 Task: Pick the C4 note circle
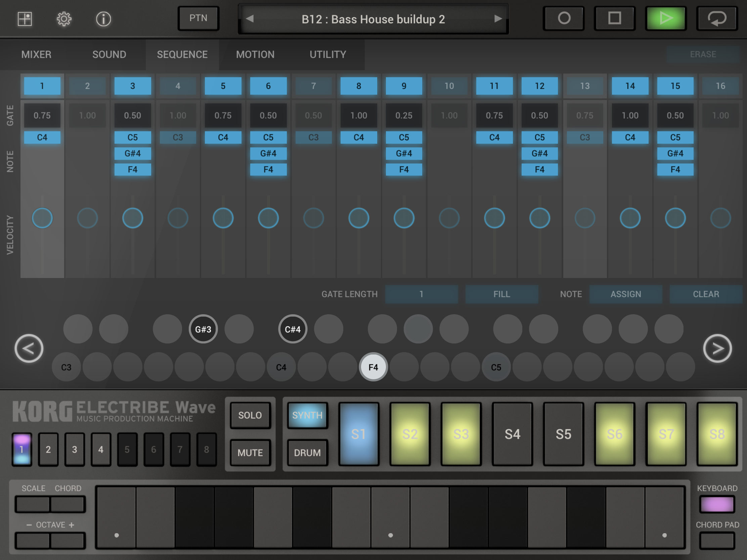[x=281, y=367]
